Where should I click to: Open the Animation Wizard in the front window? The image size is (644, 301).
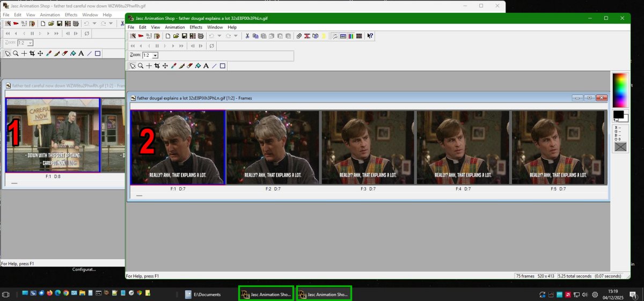pos(133,36)
